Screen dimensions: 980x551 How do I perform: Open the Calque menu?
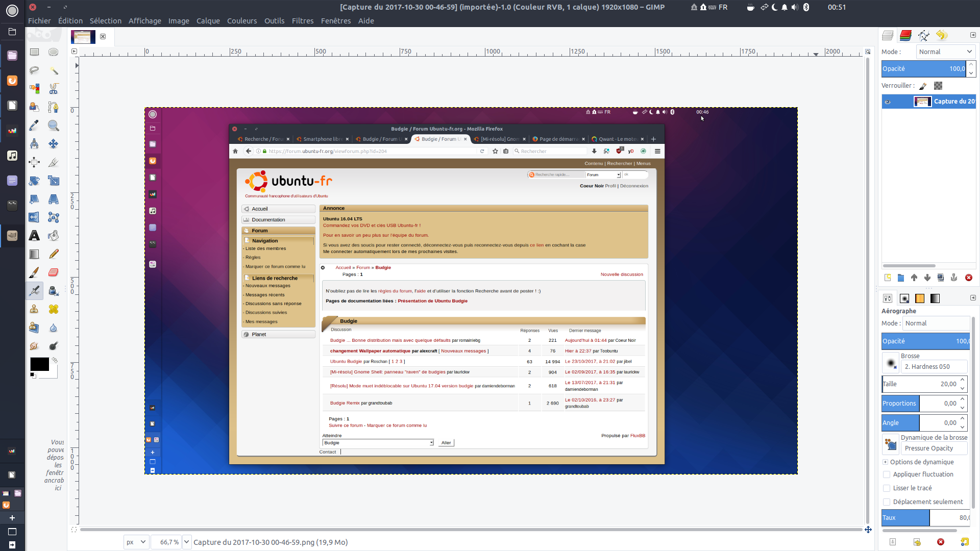pyautogui.click(x=208, y=21)
